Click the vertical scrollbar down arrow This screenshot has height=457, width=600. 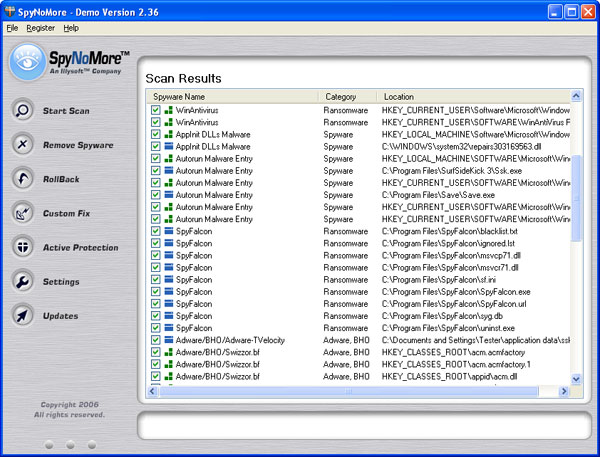click(576, 379)
